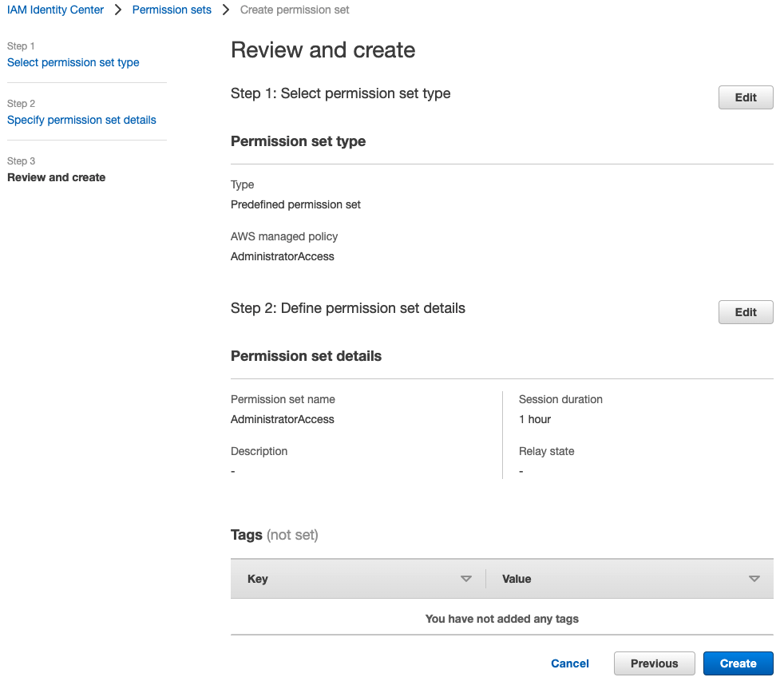Screen dimensions: 784x681
Task: Click 'Create permission set' breadcrumb text
Action: click(295, 10)
